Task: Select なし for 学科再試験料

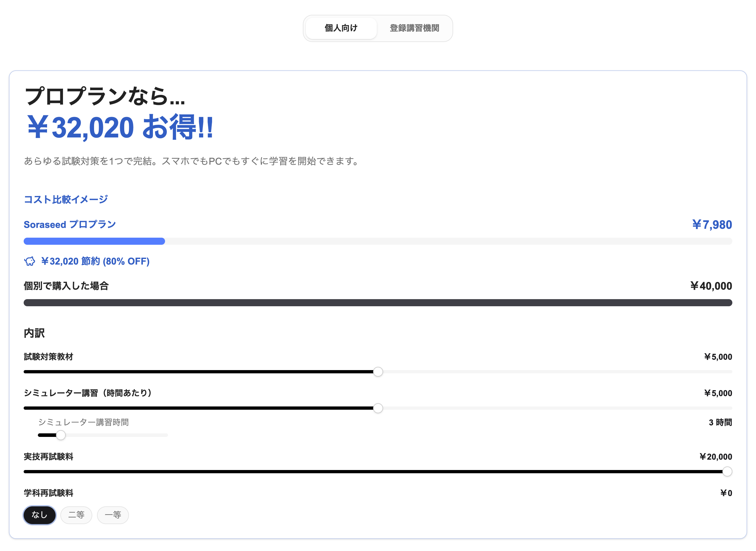Action: (x=39, y=515)
